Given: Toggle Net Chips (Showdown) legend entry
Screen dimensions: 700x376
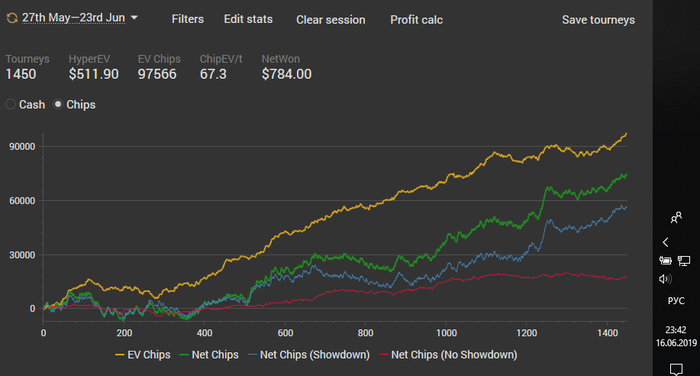Looking at the screenshot, I should [x=309, y=355].
